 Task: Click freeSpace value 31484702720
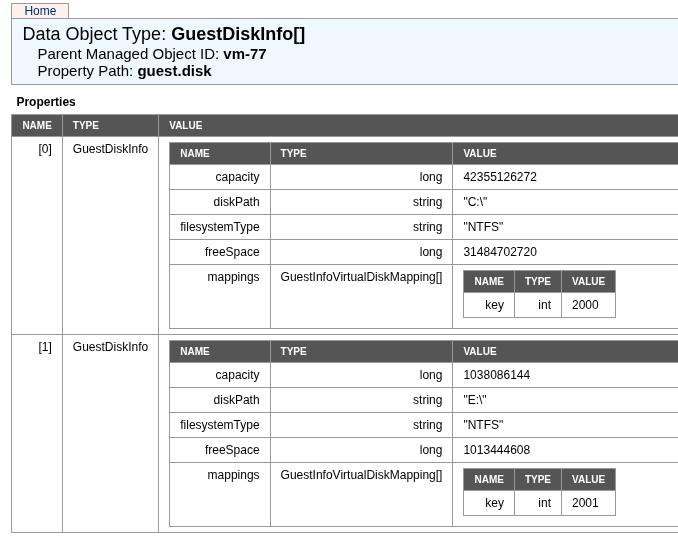[x=500, y=252]
